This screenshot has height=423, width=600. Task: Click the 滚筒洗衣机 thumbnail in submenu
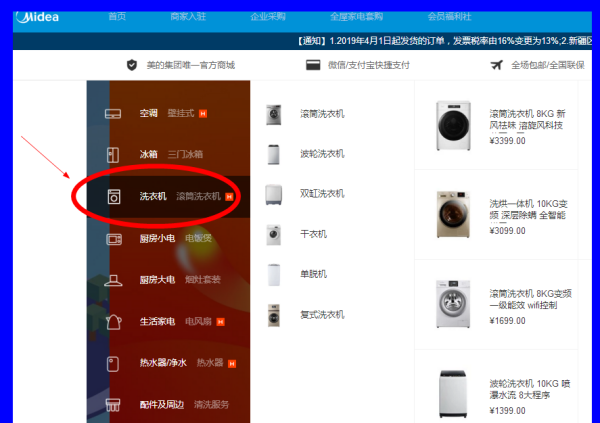click(x=274, y=114)
